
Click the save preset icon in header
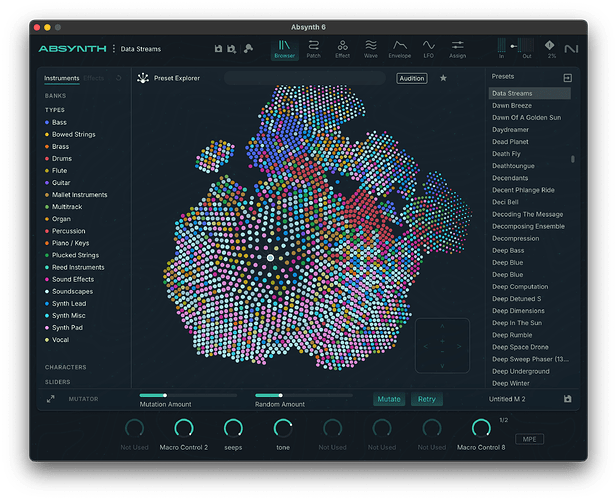click(218, 48)
